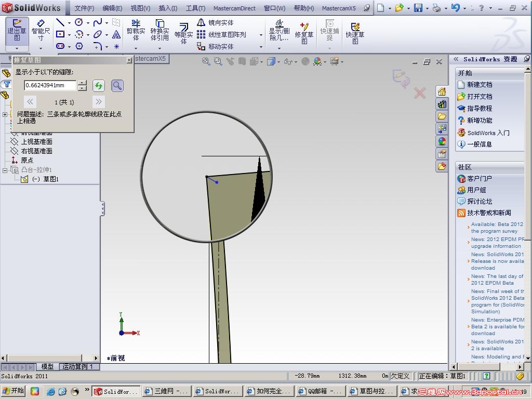Open the Design Library task pane icon

tap(442, 104)
